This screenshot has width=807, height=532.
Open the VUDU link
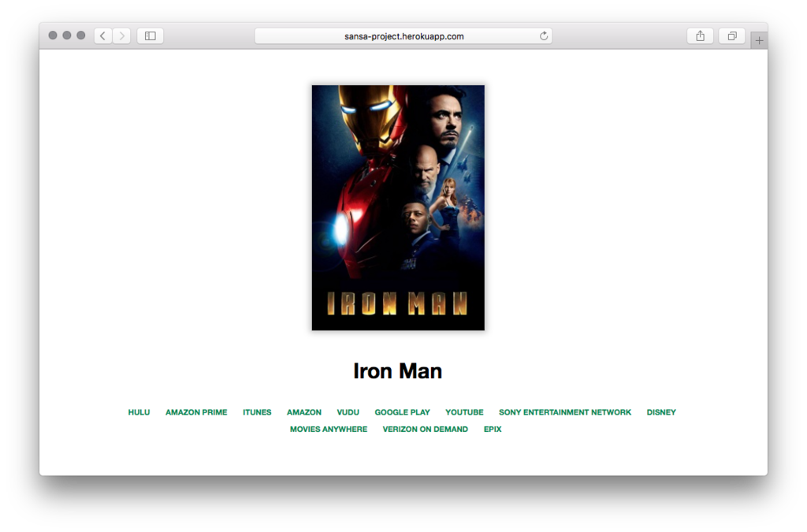[x=348, y=412]
